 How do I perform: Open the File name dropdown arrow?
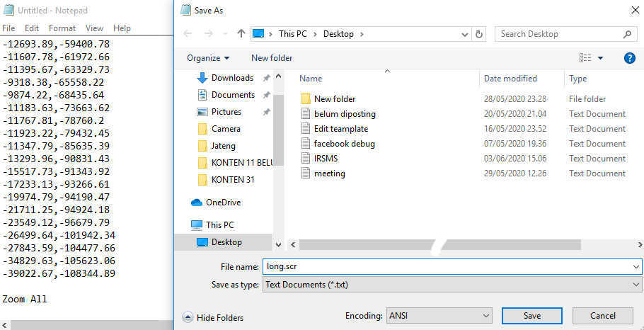pyautogui.click(x=637, y=267)
